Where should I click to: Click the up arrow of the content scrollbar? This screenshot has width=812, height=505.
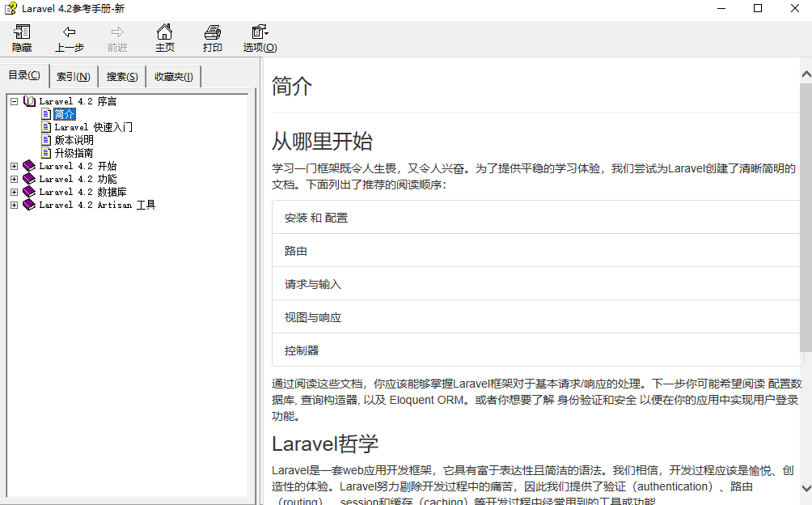(x=806, y=73)
